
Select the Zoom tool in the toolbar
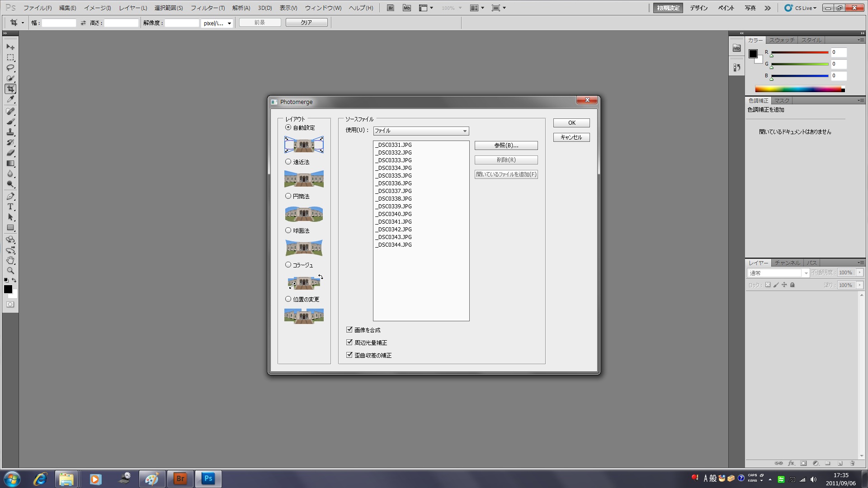tap(10, 271)
